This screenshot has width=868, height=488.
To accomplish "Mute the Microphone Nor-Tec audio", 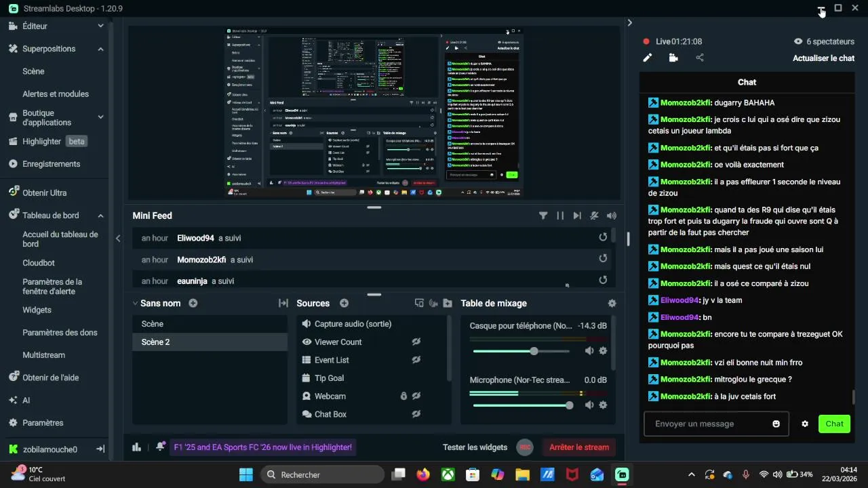I will [x=589, y=405].
